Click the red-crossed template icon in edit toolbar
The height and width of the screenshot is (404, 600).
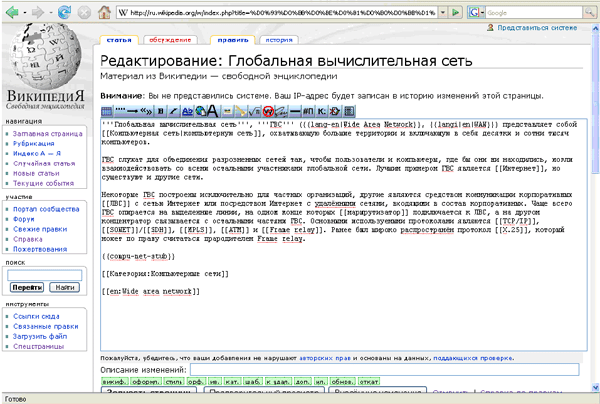335,111
